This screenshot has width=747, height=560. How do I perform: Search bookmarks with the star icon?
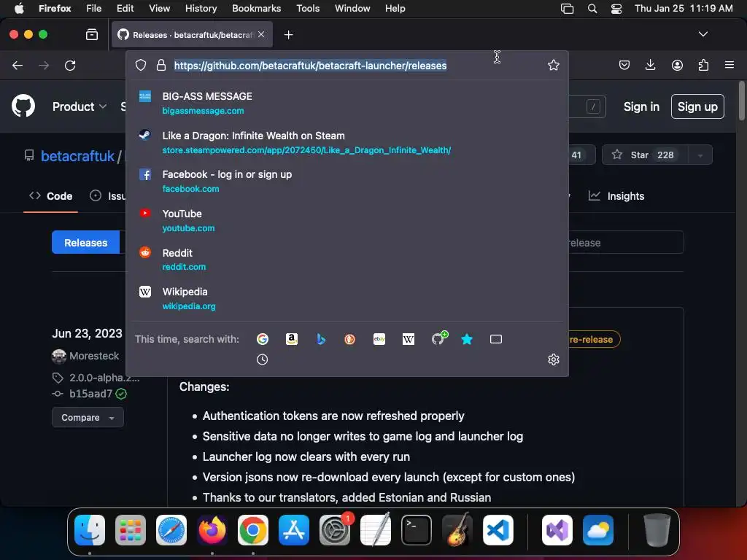[x=467, y=339]
